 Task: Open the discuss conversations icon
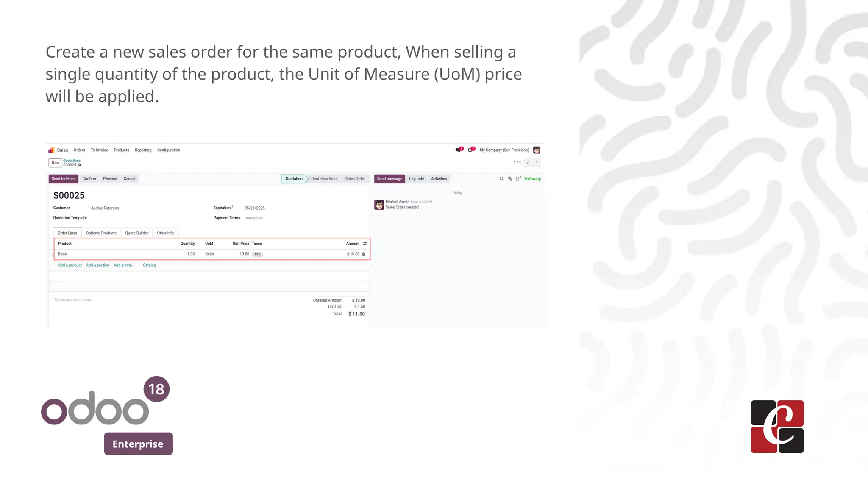click(x=458, y=150)
